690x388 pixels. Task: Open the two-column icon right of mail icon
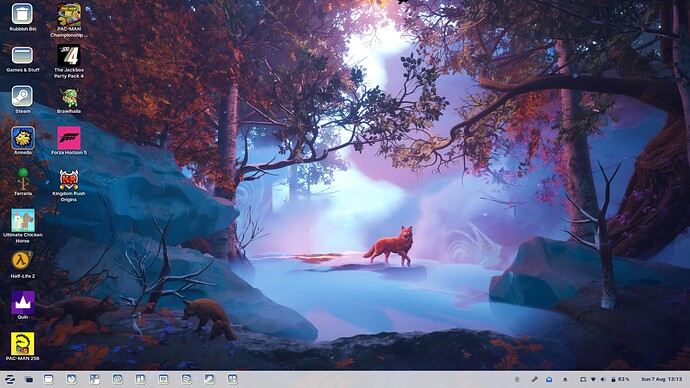click(x=140, y=379)
